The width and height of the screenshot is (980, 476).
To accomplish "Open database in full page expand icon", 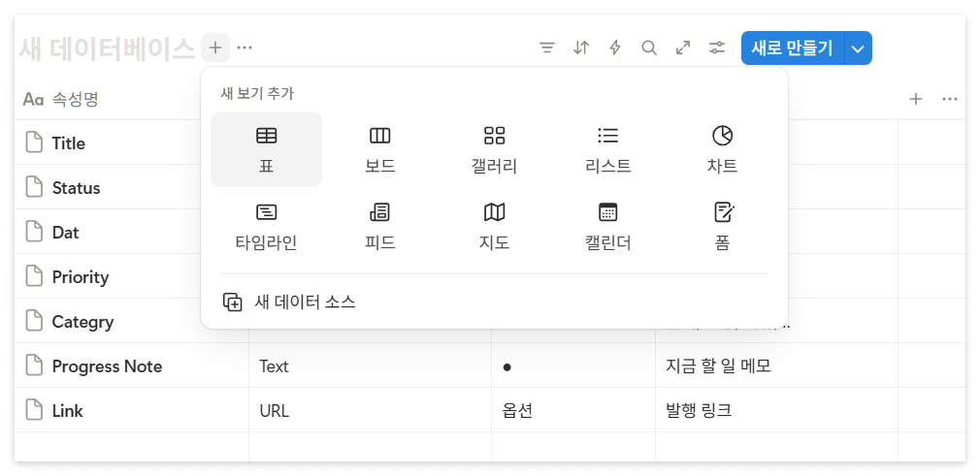I will [683, 48].
